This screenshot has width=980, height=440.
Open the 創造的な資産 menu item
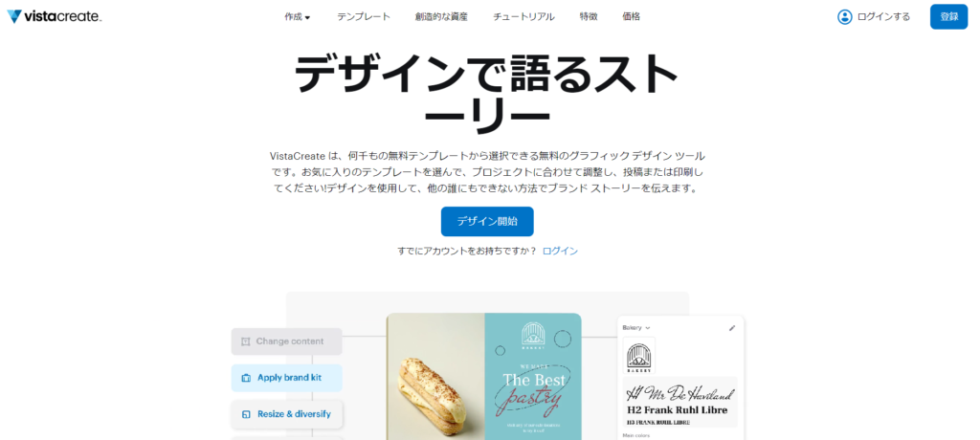[x=441, y=17]
